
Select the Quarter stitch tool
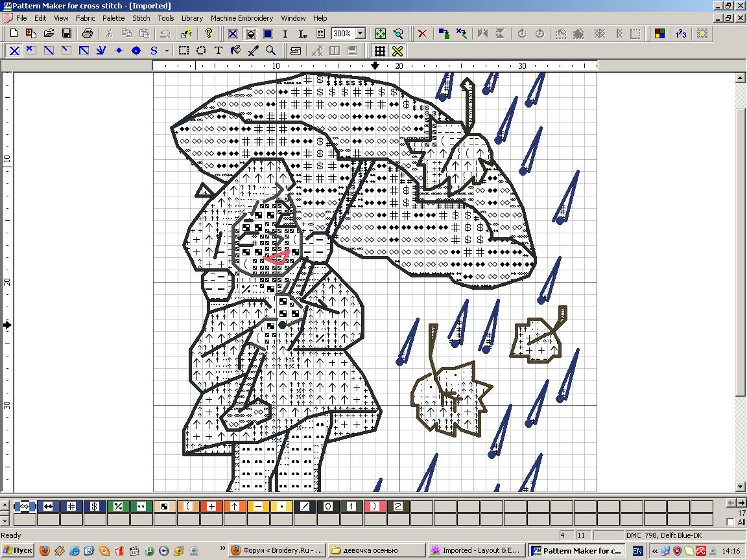[x=67, y=51]
